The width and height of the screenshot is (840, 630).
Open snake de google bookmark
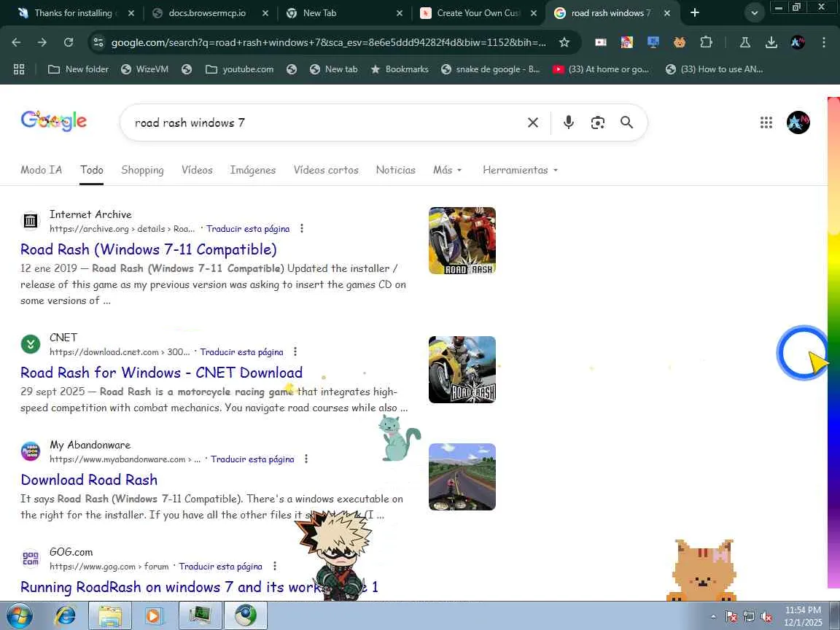490,69
